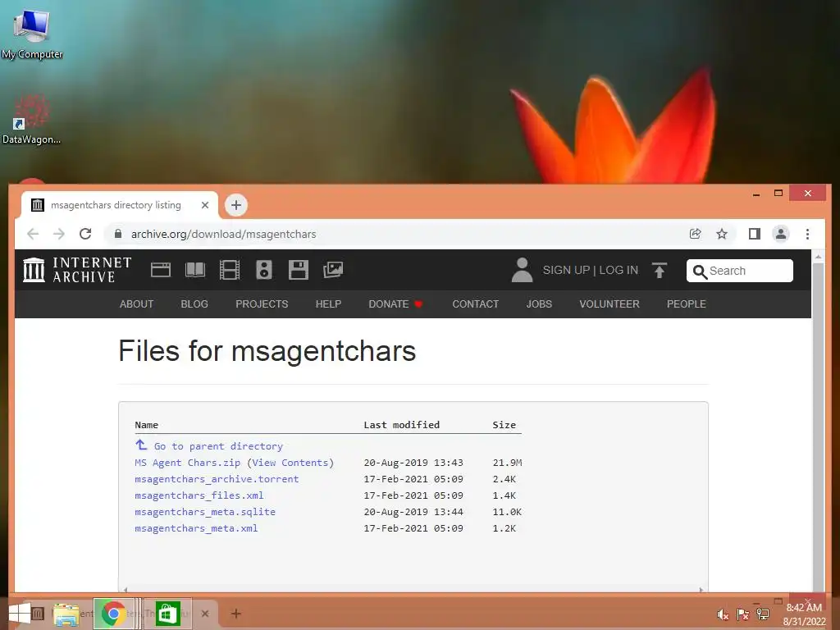Click the Chrome taskbar icon

(x=113, y=614)
